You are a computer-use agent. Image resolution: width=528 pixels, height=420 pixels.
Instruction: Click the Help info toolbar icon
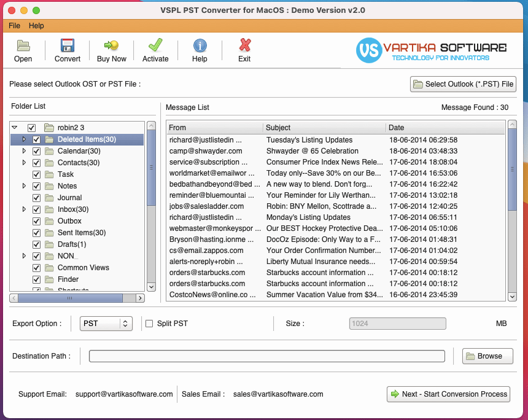pos(200,45)
